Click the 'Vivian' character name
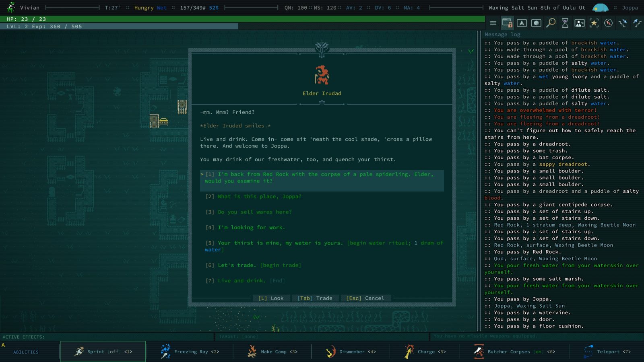This screenshot has width=644, height=362. [x=30, y=8]
